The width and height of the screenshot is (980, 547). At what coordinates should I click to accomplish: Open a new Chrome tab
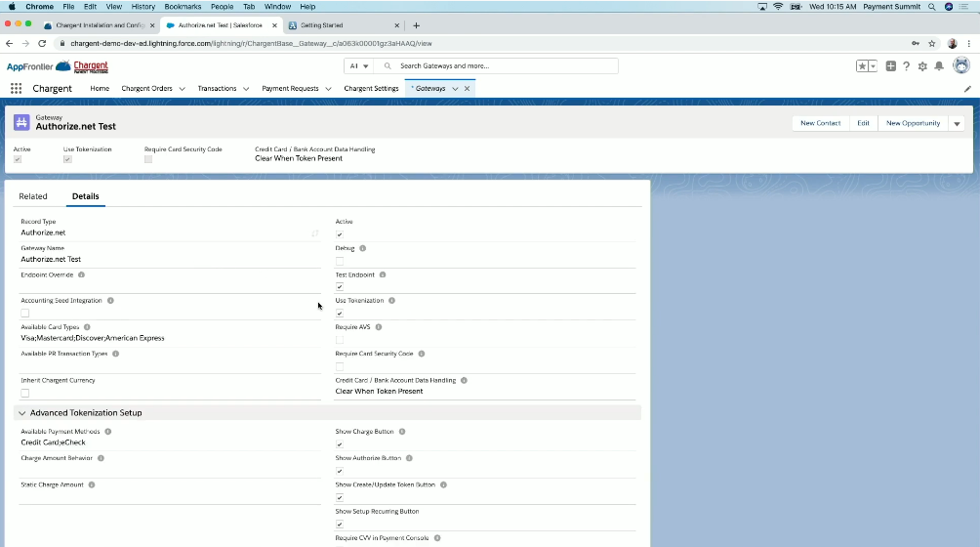pos(416,25)
